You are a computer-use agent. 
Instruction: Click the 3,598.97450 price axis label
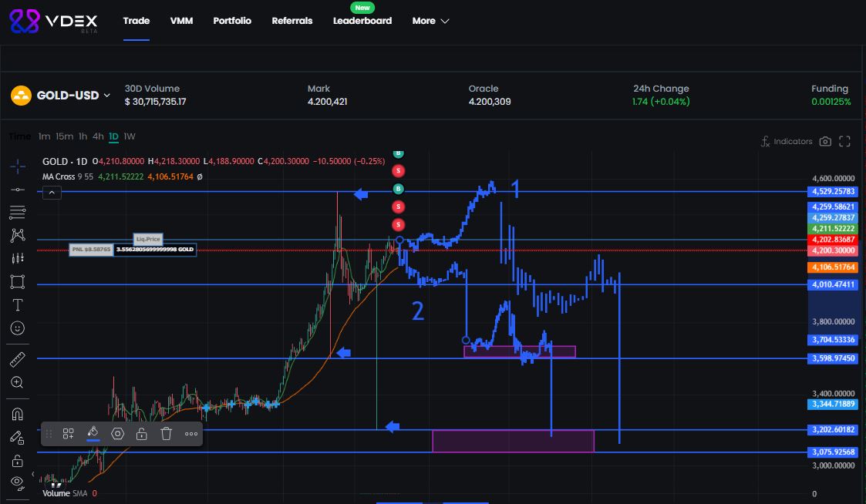(833, 358)
